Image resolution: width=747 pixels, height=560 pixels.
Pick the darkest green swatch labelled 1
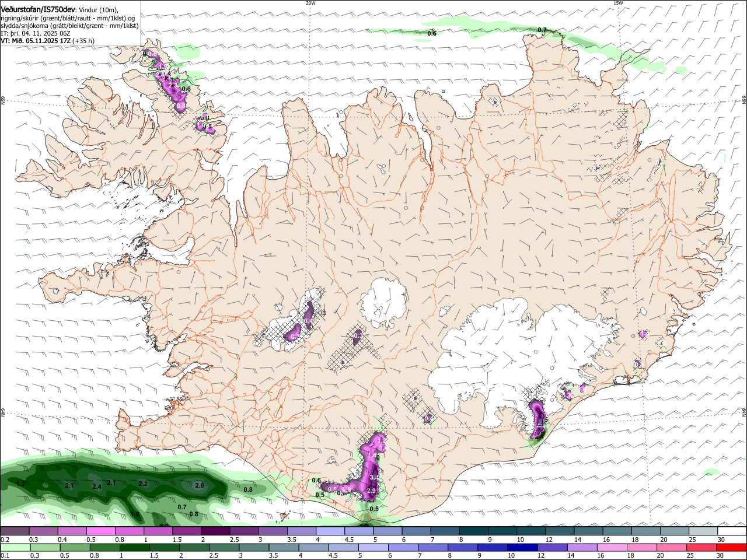(x=134, y=548)
